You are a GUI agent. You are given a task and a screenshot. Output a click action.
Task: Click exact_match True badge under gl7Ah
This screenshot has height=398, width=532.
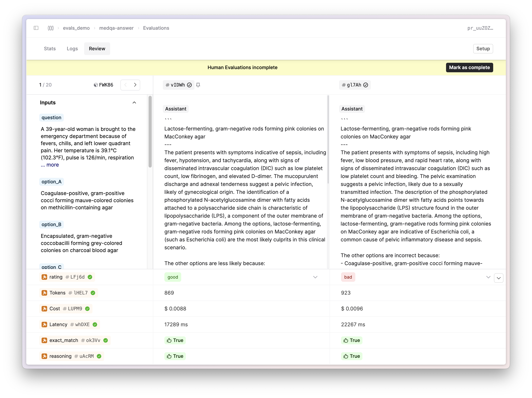351,341
